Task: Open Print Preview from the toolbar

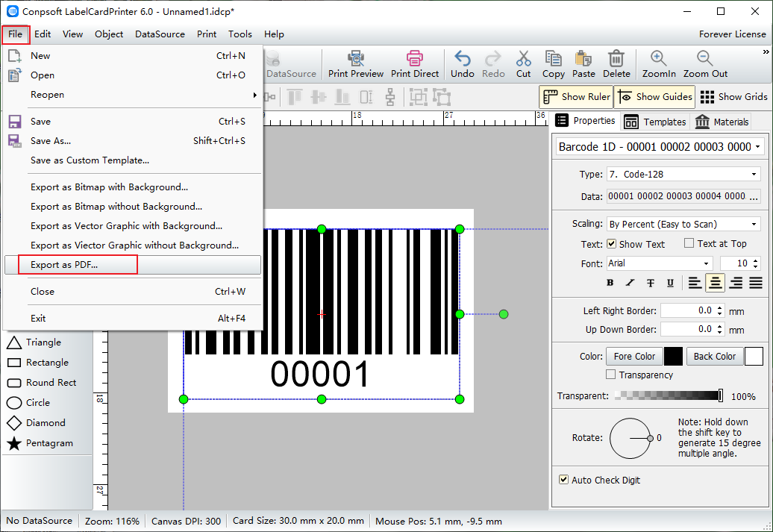Action: tap(355, 64)
